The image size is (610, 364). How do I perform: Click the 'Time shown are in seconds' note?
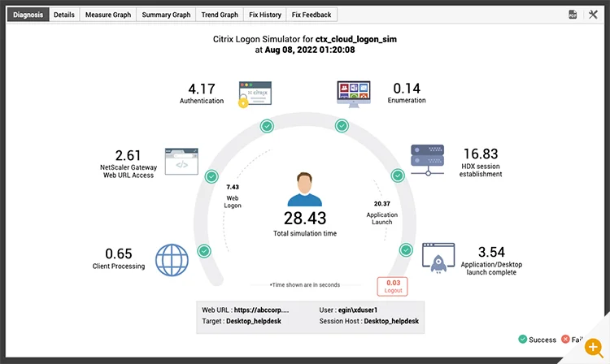(x=305, y=284)
